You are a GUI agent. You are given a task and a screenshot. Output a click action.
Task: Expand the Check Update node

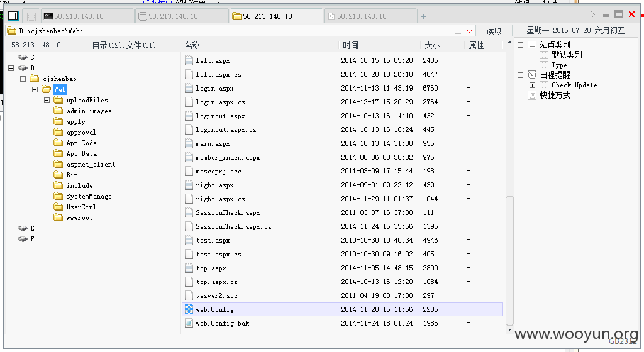(532, 85)
